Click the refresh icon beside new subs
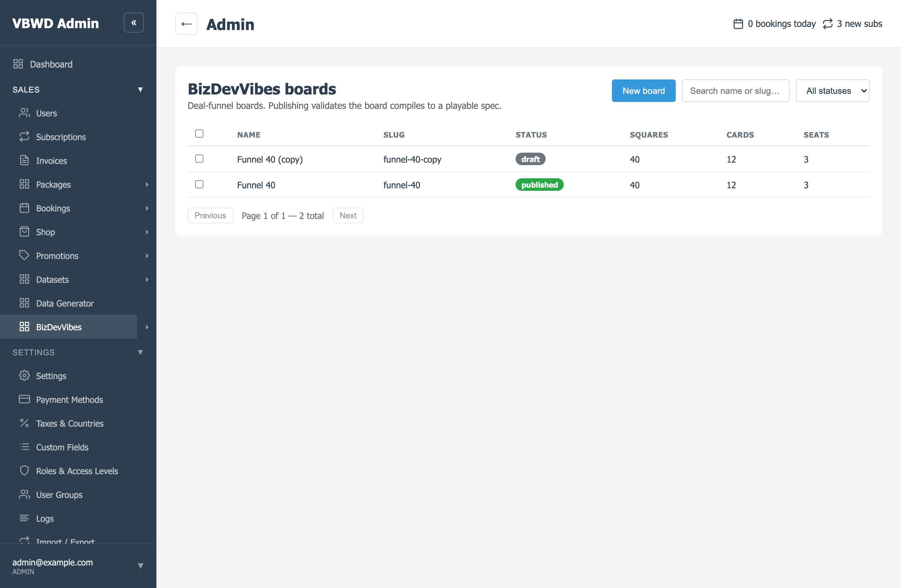 (x=827, y=24)
